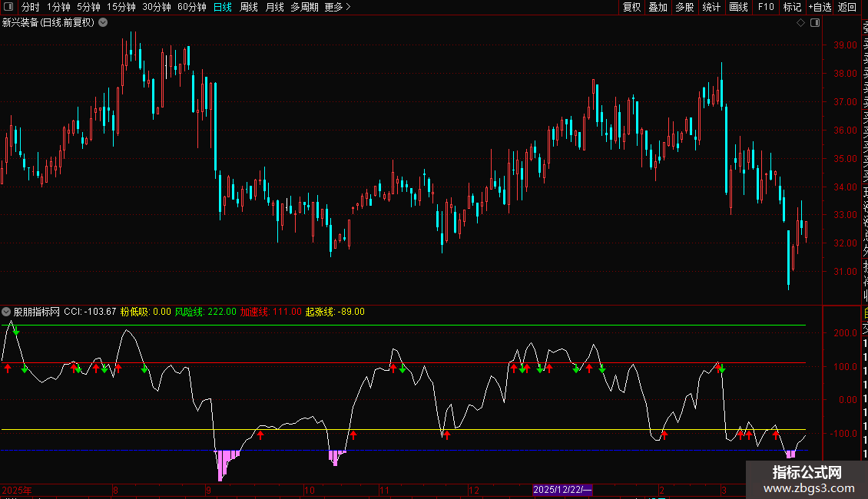Click month 12 on the time axis
The height and width of the screenshot is (499, 868).
click(474, 490)
